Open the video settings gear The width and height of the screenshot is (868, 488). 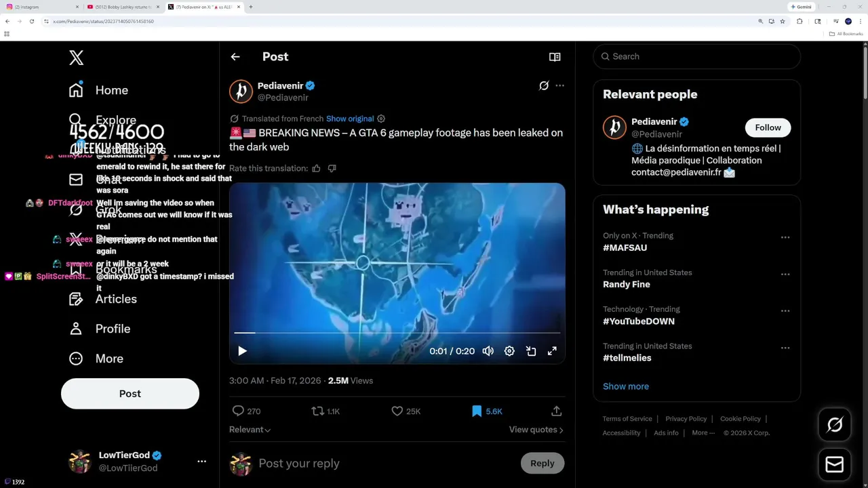point(509,351)
